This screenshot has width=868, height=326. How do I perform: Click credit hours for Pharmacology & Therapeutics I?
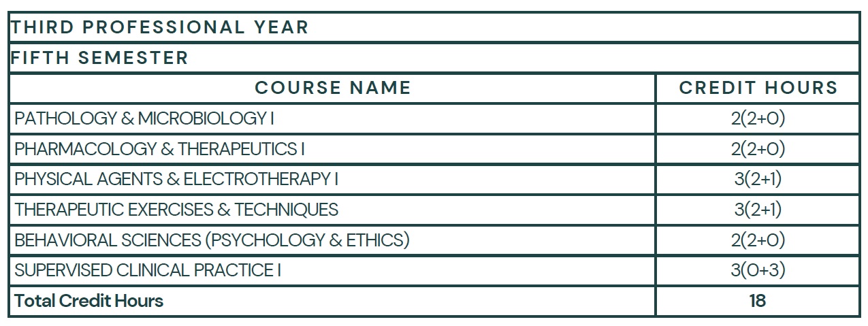point(758,148)
